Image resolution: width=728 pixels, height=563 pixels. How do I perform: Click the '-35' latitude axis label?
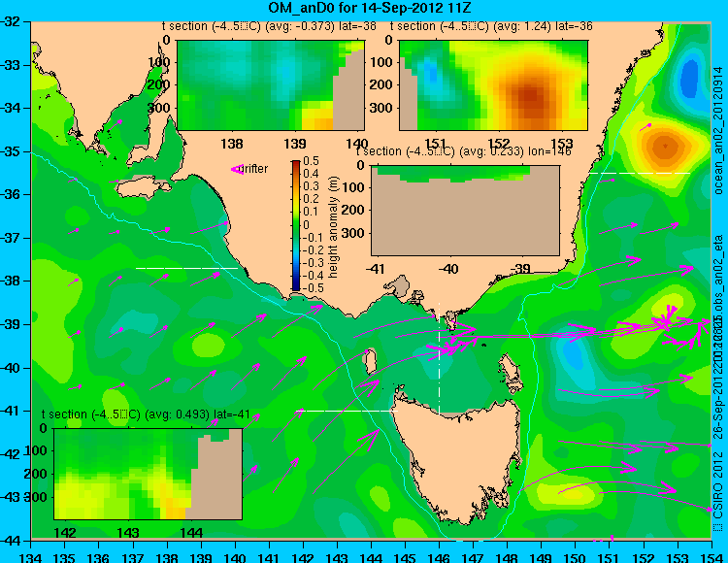[10, 151]
